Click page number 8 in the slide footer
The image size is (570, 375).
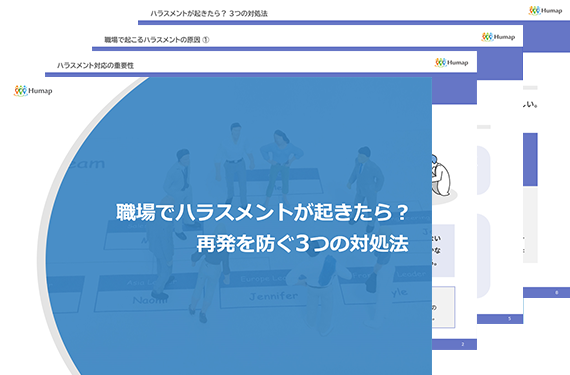pyautogui.click(x=557, y=293)
